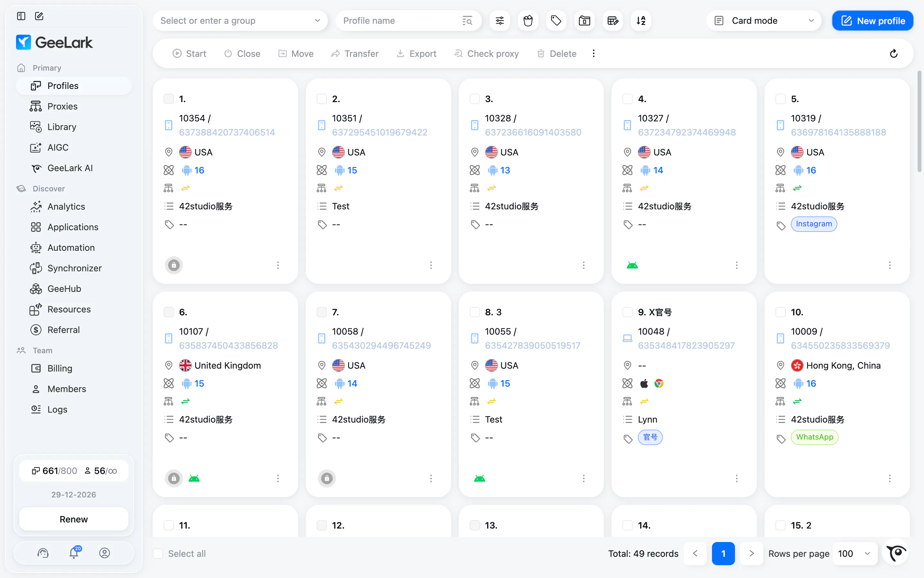Click Export in the action bar
924x578 pixels.
416,54
